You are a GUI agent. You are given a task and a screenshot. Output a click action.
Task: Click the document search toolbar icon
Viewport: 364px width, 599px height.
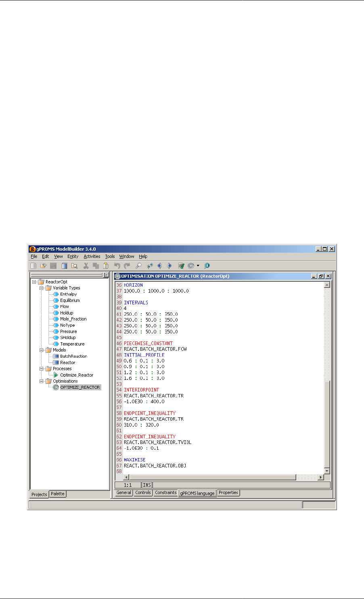pyautogui.click(x=74, y=266)
